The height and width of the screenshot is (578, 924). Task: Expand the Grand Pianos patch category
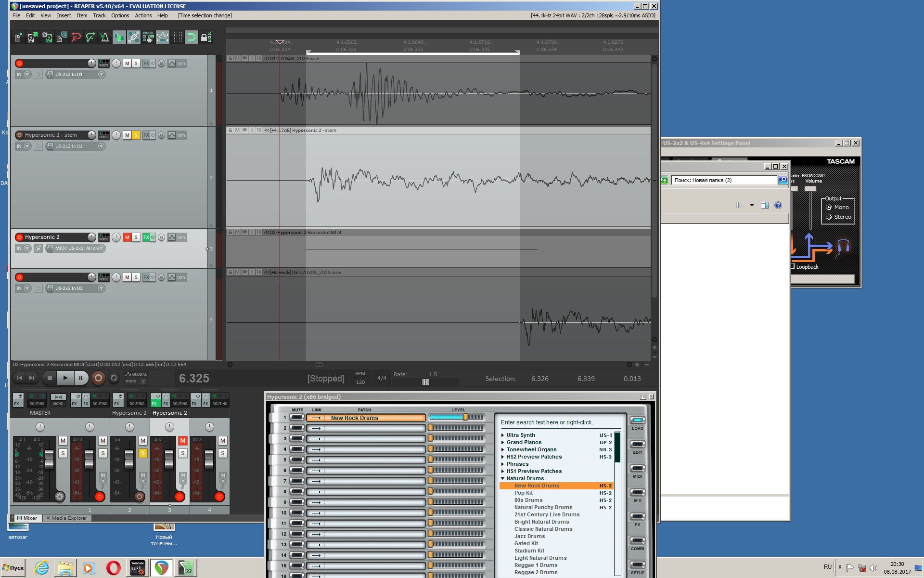point(503,442)
